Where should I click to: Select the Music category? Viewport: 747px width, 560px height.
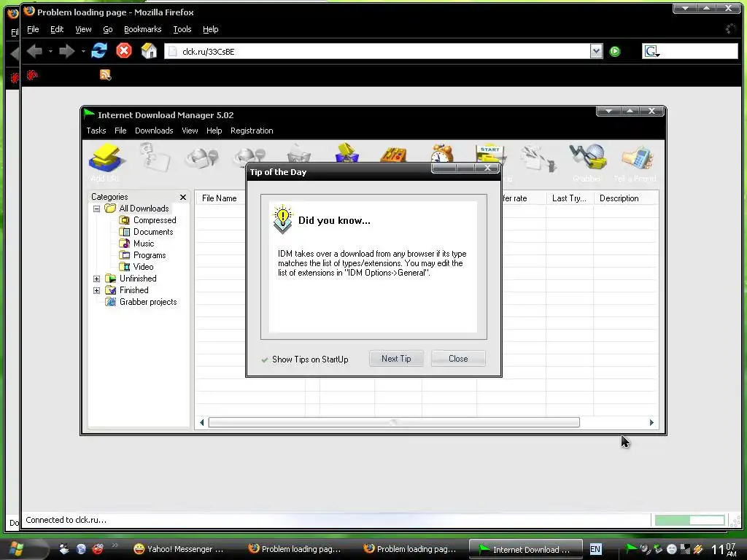144,244
